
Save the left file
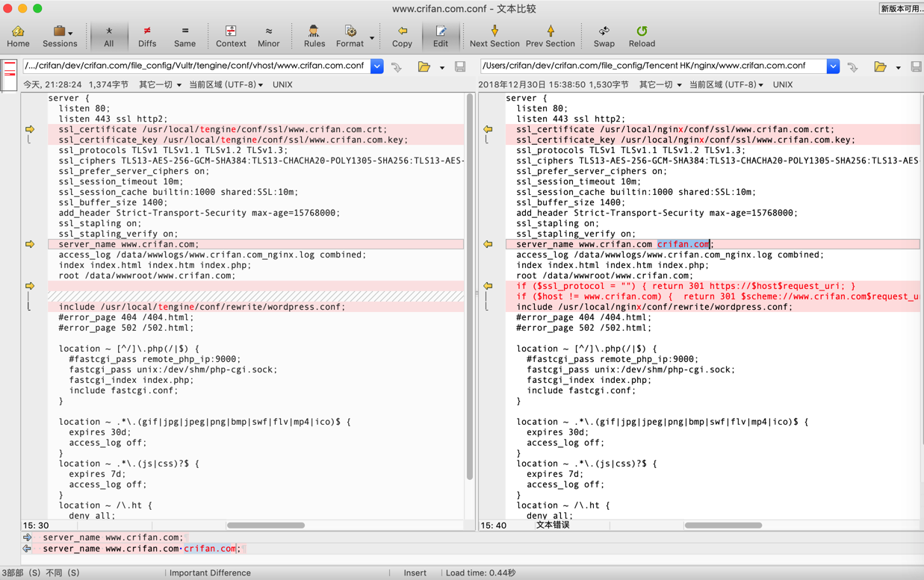click(460, 67)
